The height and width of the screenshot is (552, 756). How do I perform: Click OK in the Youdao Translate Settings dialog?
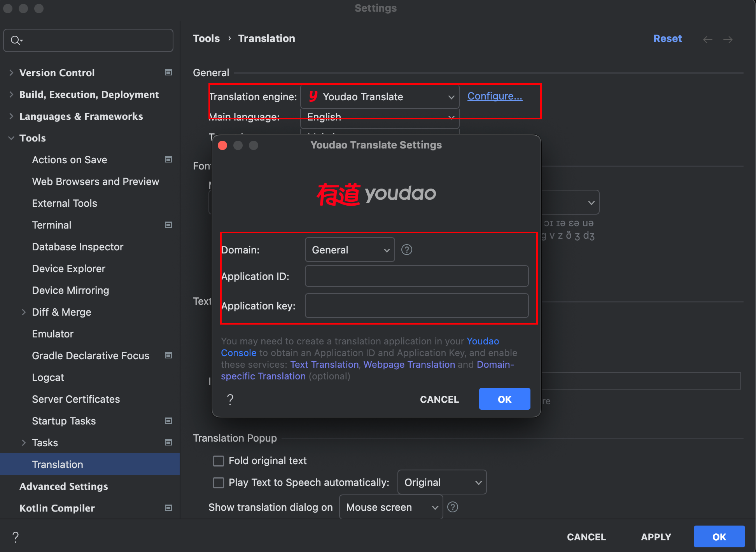pos(504,399)
